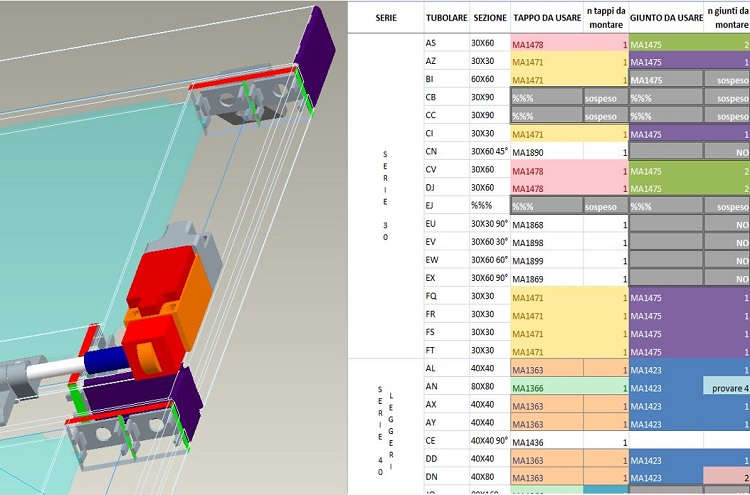Select the 40X80 section cell in DN row

490,477
